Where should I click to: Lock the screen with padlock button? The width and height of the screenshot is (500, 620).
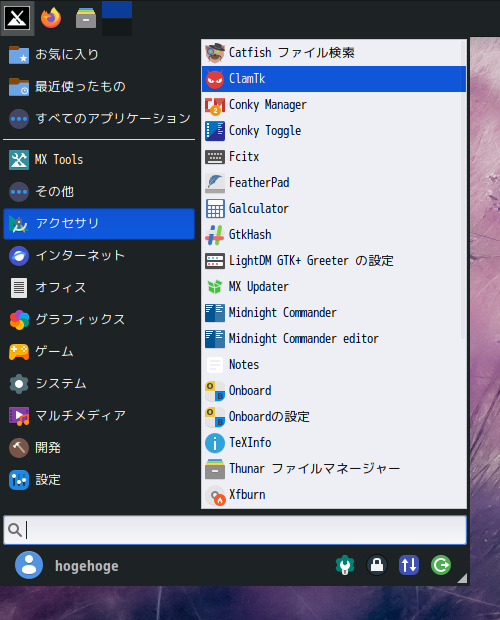(x=377, y=565)
